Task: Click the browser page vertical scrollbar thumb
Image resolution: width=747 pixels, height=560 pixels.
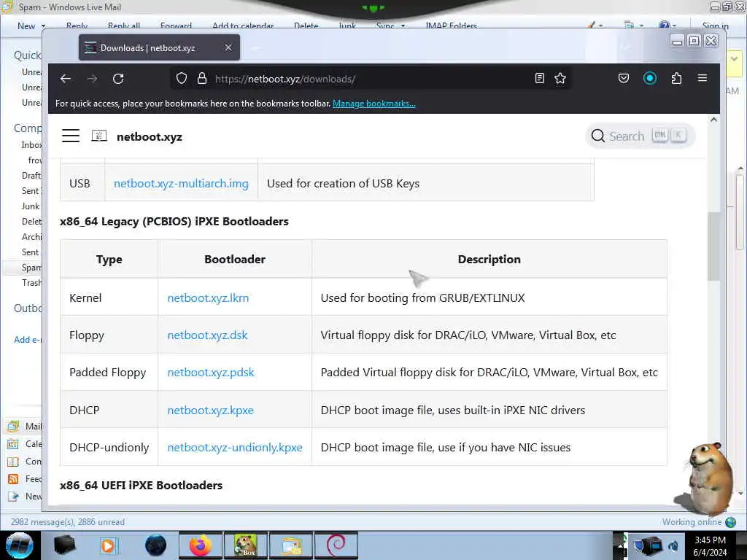Action: (x=713, y=246)
